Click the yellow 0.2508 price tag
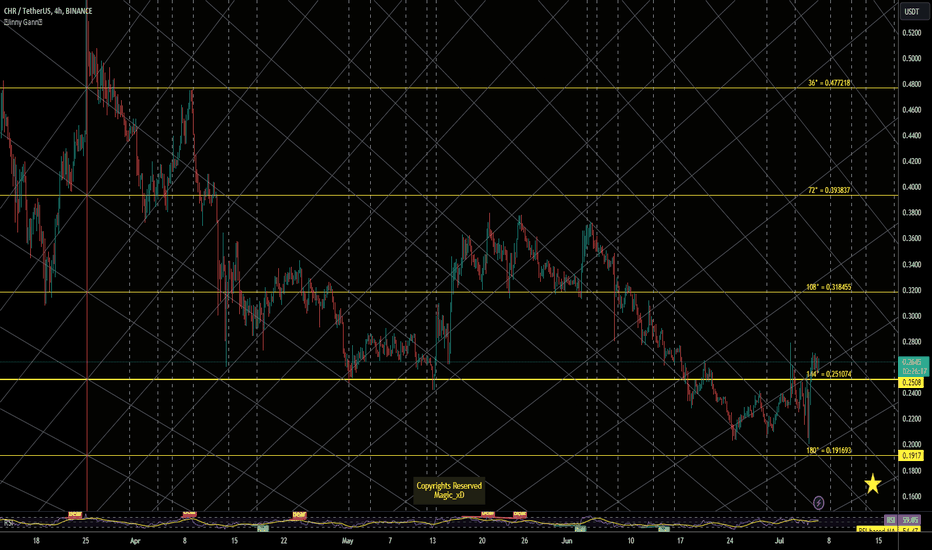Image resolution: width=932 pixels, height=550 pixels. coord(911,382)
